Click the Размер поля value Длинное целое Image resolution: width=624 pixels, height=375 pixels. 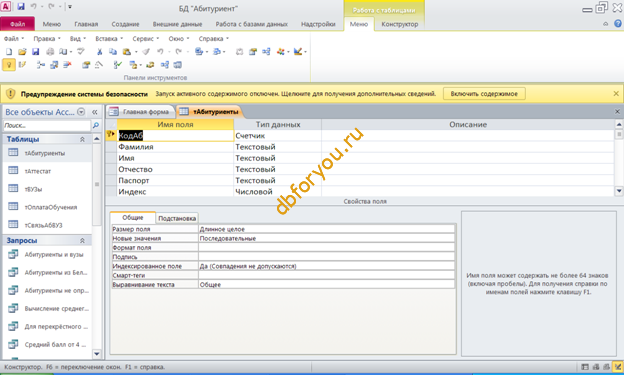click(x=327, y=229)
